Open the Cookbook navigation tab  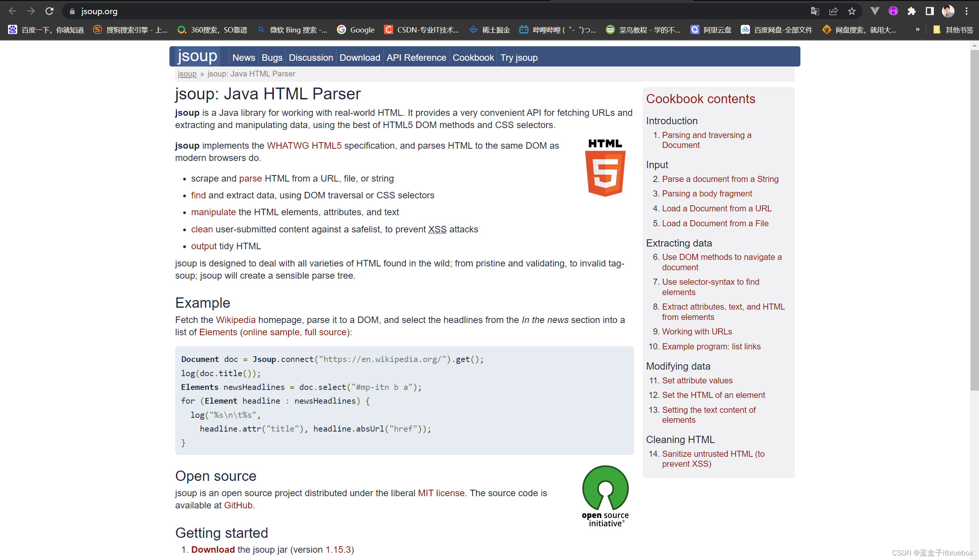[473, 58]
